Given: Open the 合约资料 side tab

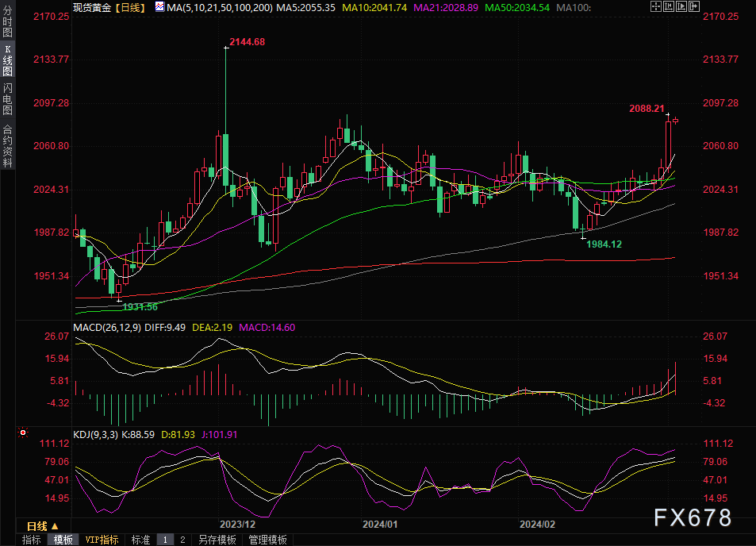Looking at the screenshot, I should [x=8, y=146].
